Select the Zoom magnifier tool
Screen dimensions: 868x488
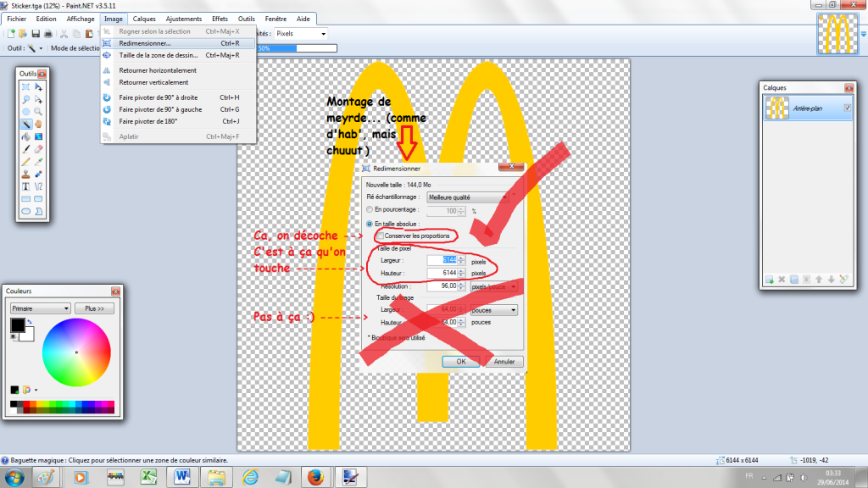point(38,112)
